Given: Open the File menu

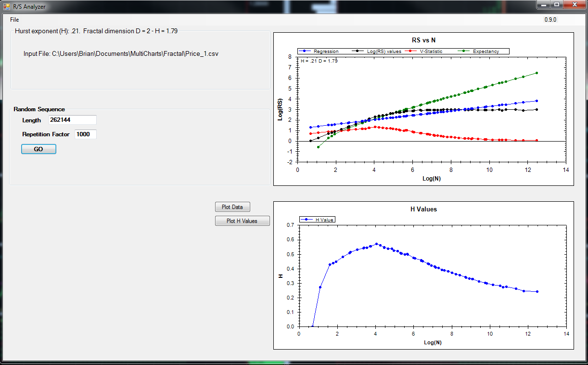Looking at the screenshot, I should click(x=14, y=20).
